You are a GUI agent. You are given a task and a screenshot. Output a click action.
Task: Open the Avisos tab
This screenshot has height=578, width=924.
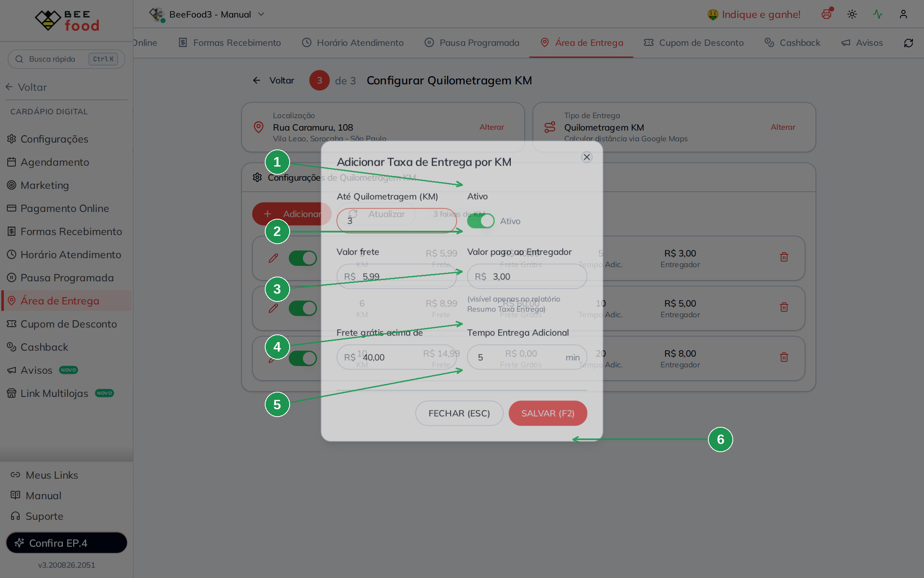click(x=862, y=43)
